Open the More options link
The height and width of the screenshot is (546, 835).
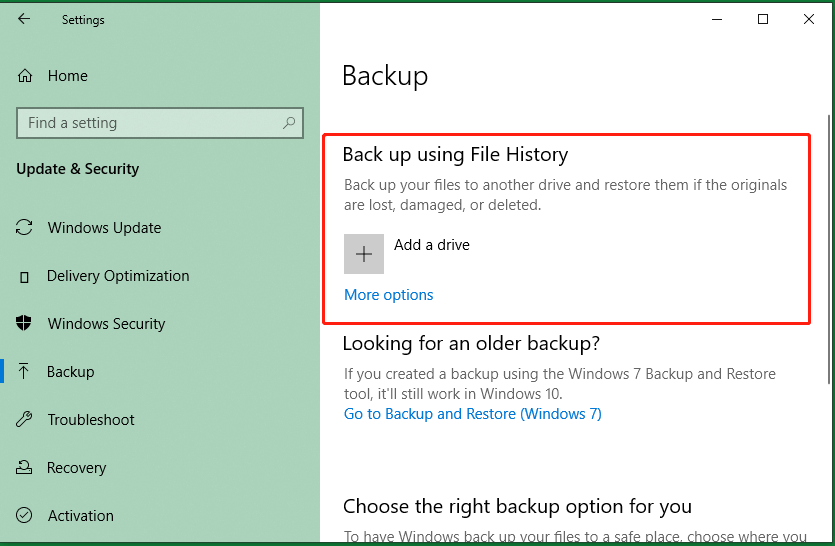coord(389,295)
